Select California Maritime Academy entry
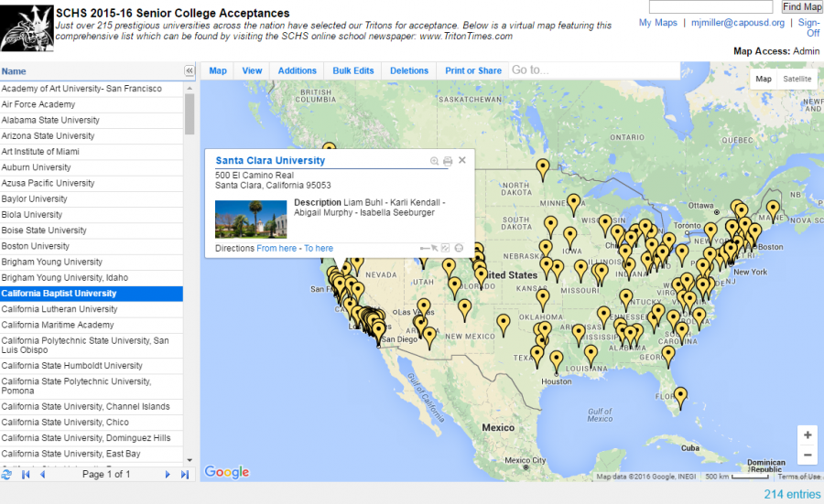This screenshot has height=504, width=824. pyautogui.click(x=92, y=325)
